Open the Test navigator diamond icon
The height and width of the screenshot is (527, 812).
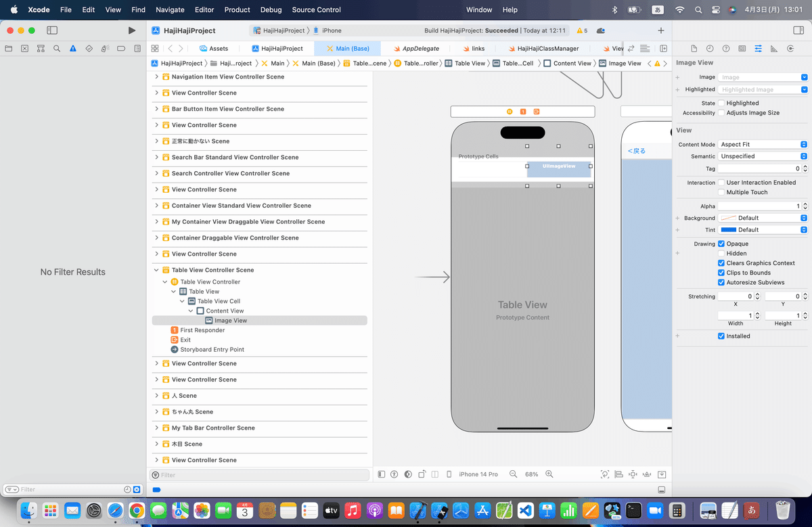click(x=89, y=49)
